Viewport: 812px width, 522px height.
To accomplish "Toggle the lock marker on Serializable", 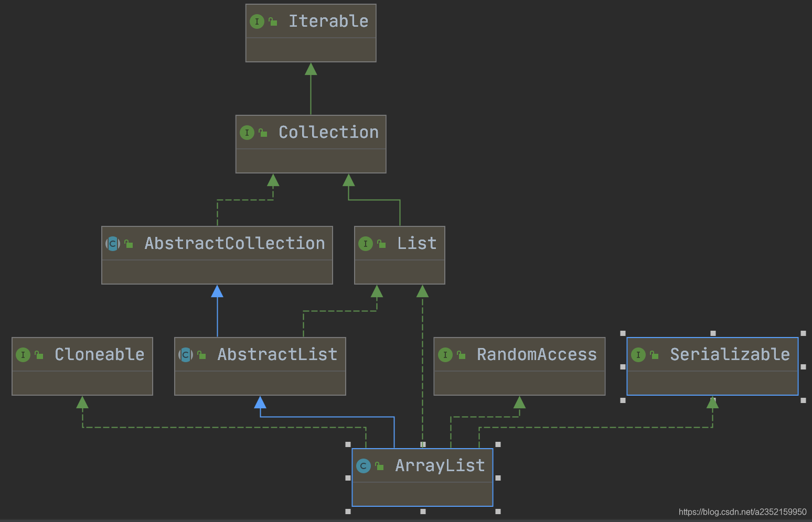I will click(654, 355).
